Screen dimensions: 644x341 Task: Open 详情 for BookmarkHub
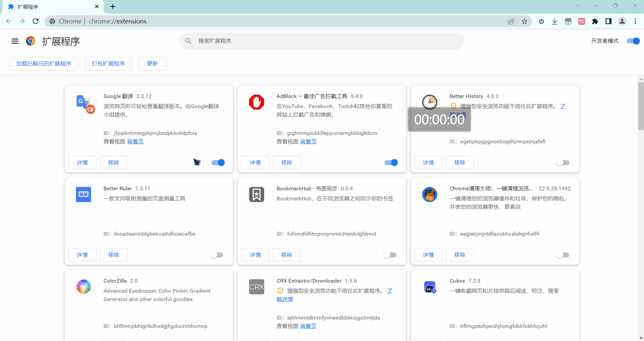[x=255, y=255]
